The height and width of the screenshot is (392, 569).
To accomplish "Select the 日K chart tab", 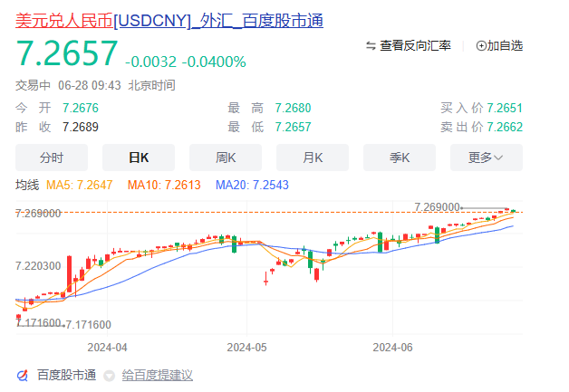I will (x=139, y=158).
